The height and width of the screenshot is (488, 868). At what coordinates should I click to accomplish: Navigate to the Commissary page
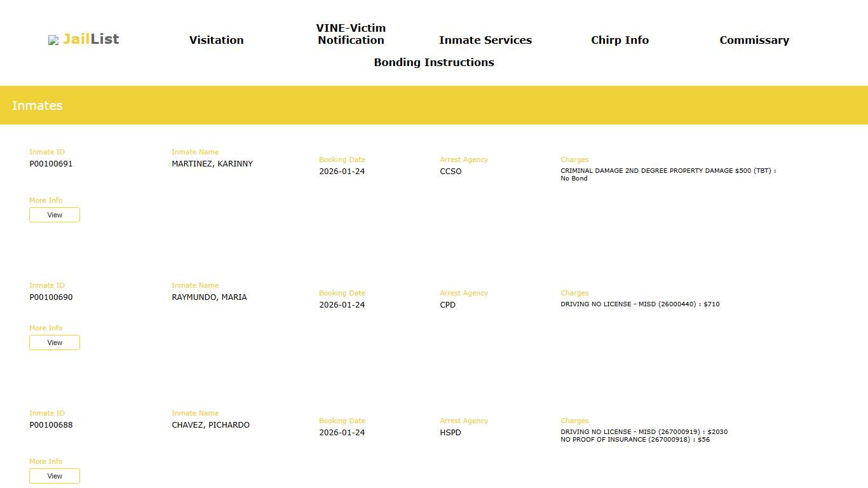click(754, 40)
